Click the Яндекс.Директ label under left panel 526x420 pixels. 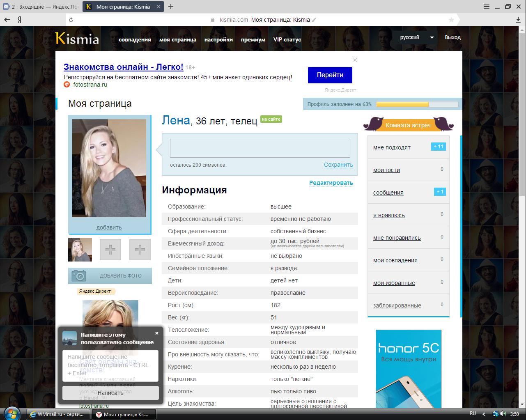click(96, 291)
